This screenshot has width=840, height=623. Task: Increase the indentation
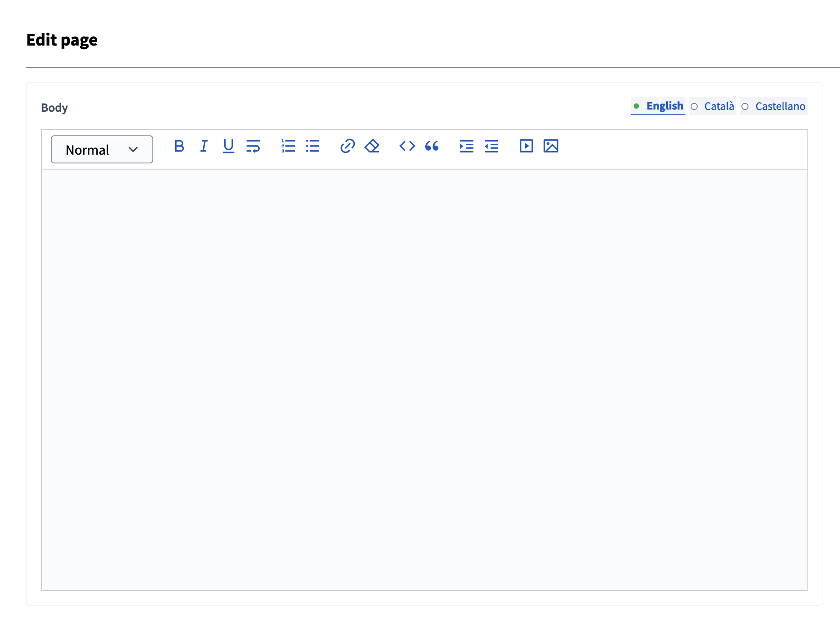point(466,146)
